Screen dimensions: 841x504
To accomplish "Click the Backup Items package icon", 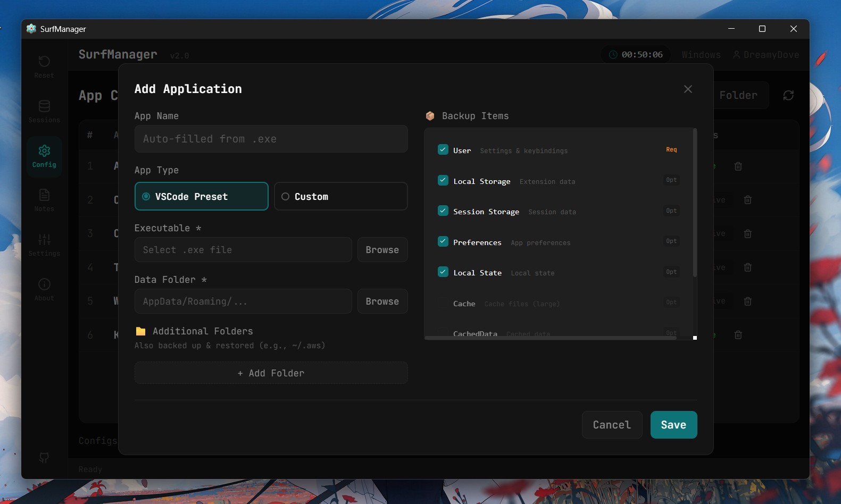I will (x=430, y=116).
